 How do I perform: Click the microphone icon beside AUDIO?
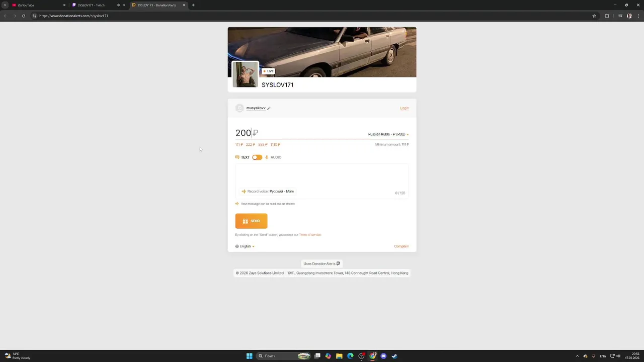tap(267, 157)
